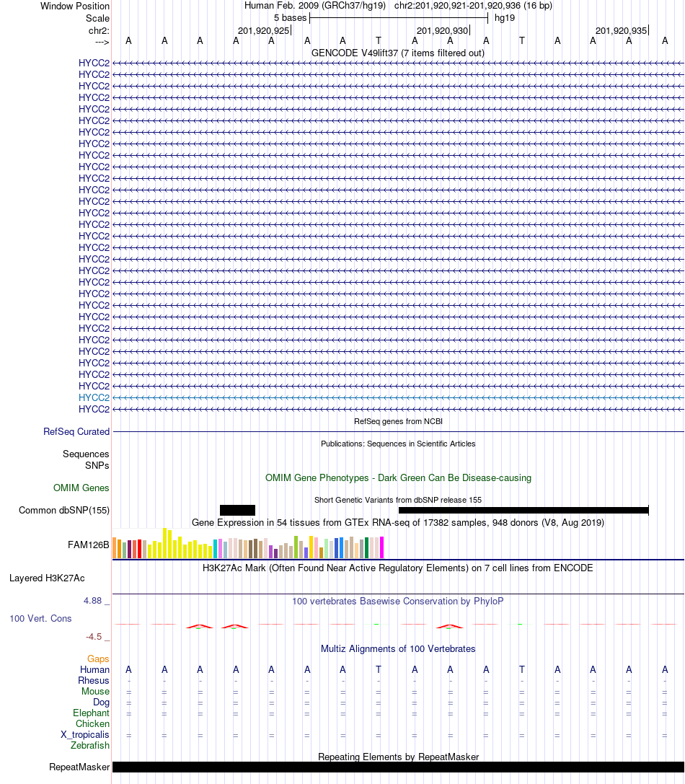This screenshot has width=685, height=784.
Task: Select the Chicken alignment row label
Action: (92, 724)
